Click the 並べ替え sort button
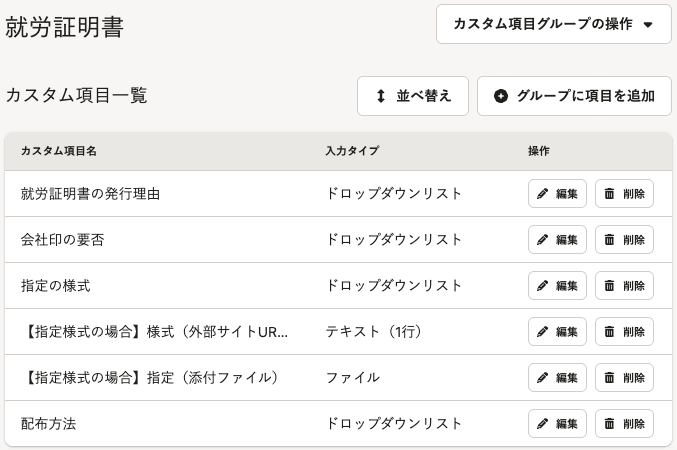 (413, 96)
